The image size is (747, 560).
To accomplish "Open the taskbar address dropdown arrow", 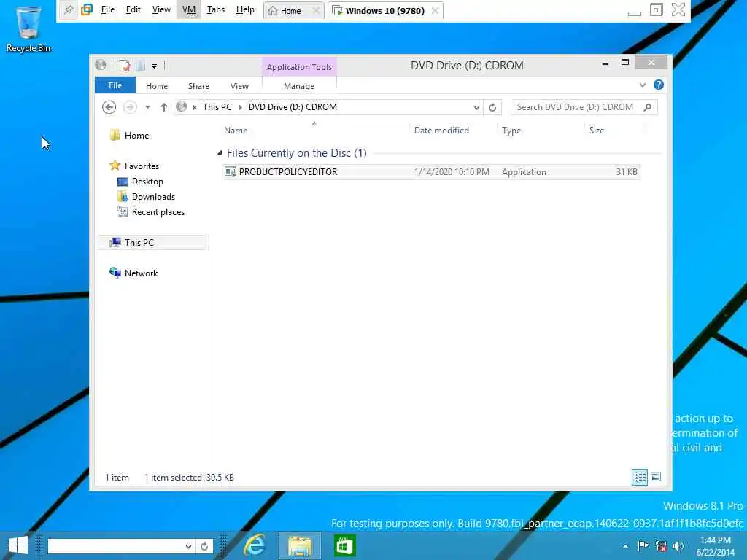I will pyautogui.click(x=189, y=546).
